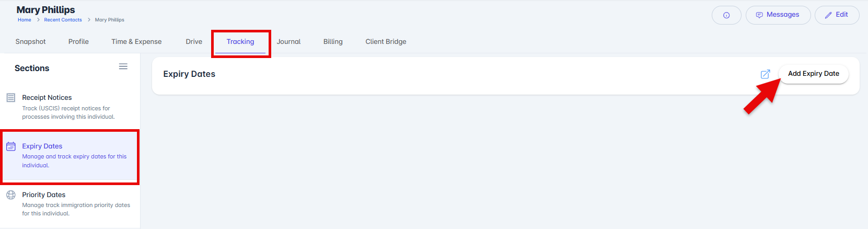This screenshot has height=229, width=868.
Task: Open the Client Bridge tab
Action: point(386,42)
